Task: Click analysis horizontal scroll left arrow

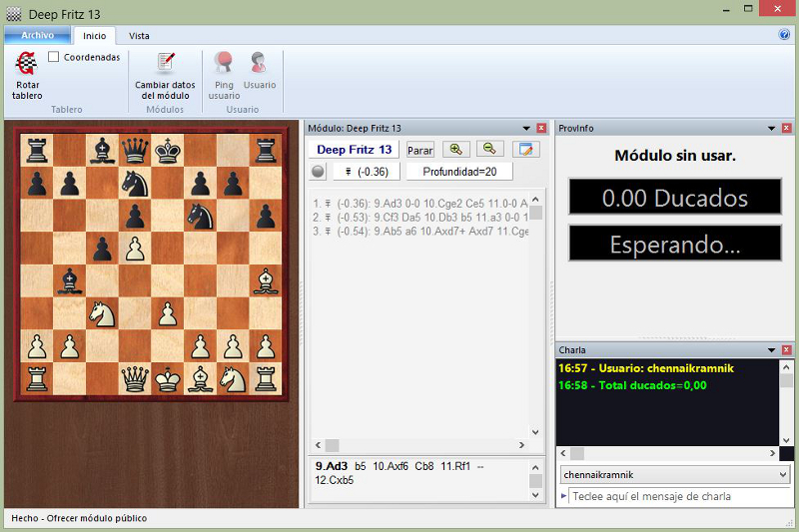Action: [319, 445]
